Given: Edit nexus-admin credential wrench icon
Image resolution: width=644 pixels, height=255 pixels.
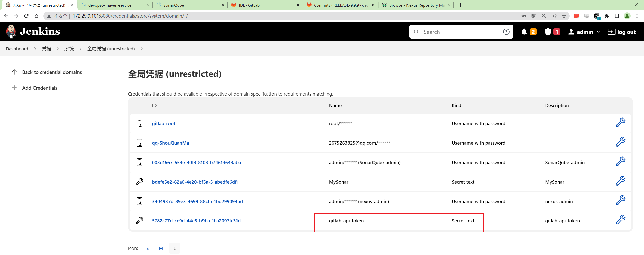Looking at the screenshot, I should (620, 201).
